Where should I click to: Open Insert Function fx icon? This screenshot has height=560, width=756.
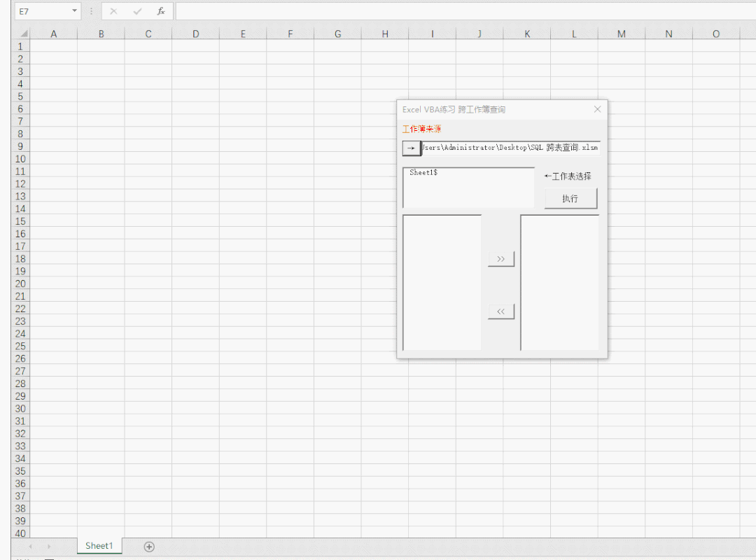pyautogui.click(x=161, y=11)
